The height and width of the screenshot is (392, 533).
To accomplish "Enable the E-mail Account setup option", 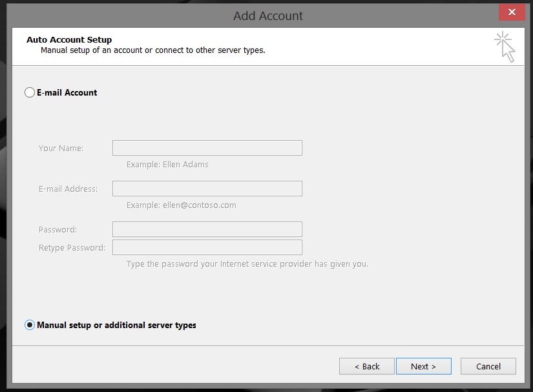I will click(x=30, y=92).
